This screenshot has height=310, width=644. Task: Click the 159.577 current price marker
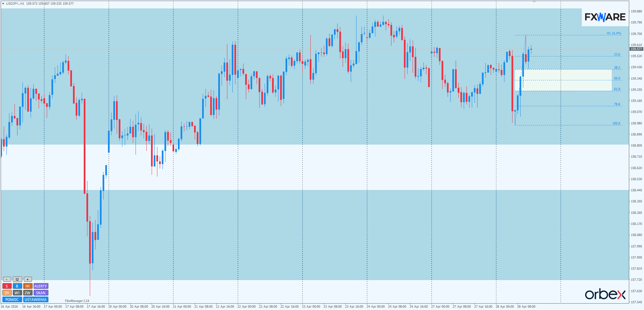point(636,49)
